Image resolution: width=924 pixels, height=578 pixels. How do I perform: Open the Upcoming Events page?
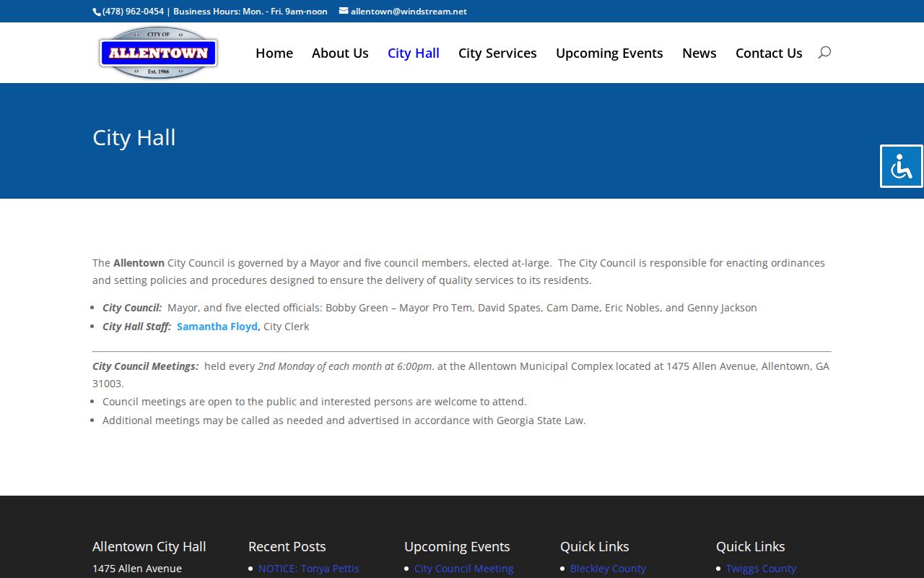(x=609, y=53)
